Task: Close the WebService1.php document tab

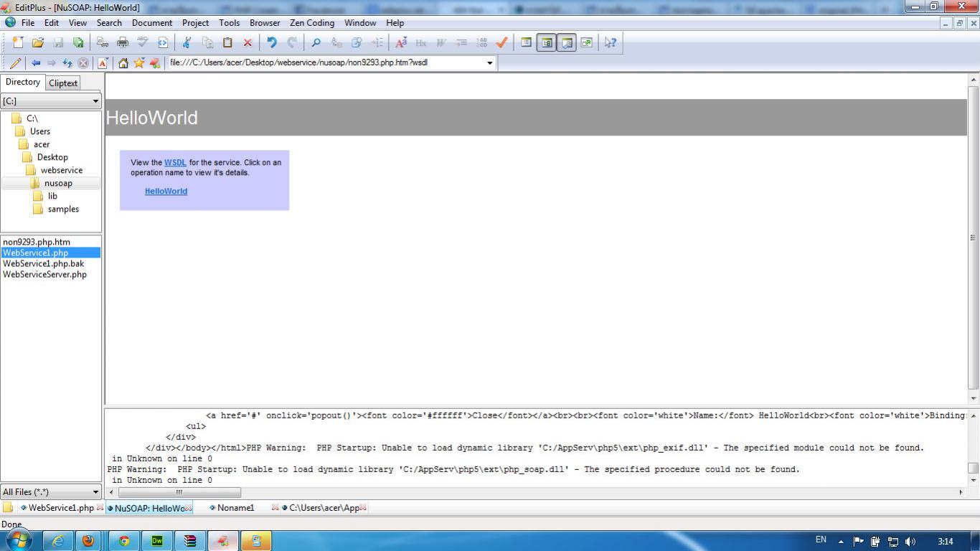Action: coord(100,508)
